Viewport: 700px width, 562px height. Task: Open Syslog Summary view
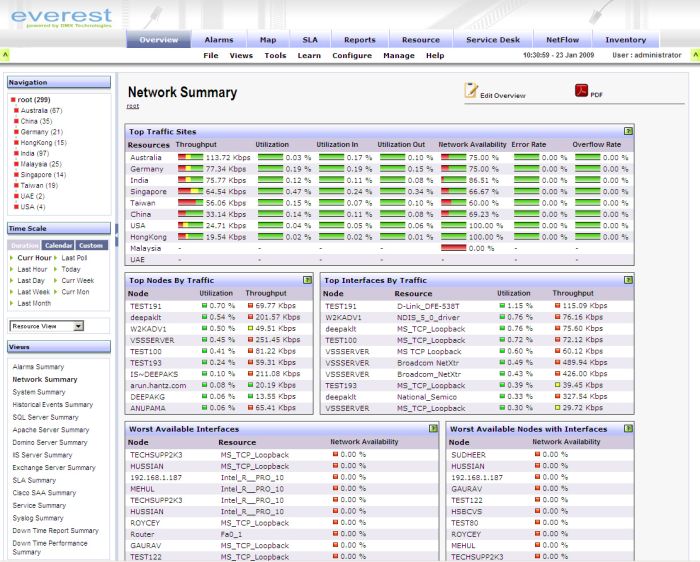[x=38, y=518]
